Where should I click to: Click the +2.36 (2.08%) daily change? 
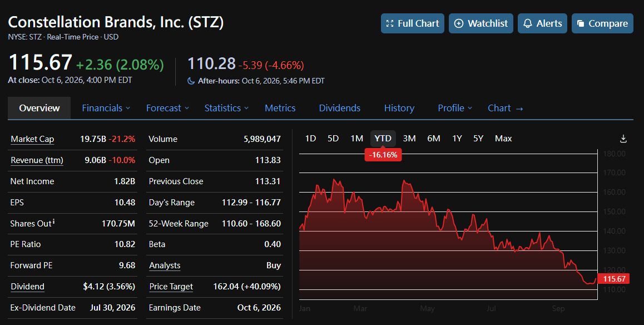click(120, 65)
